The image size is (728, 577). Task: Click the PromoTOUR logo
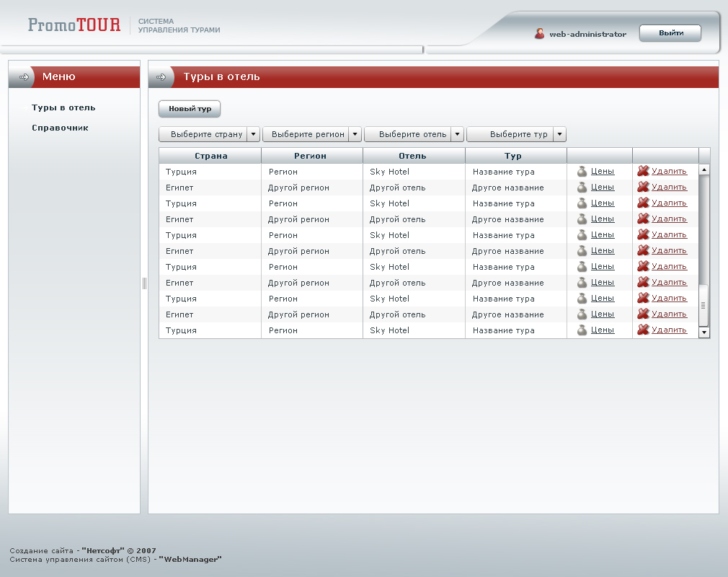click(74, 25)
